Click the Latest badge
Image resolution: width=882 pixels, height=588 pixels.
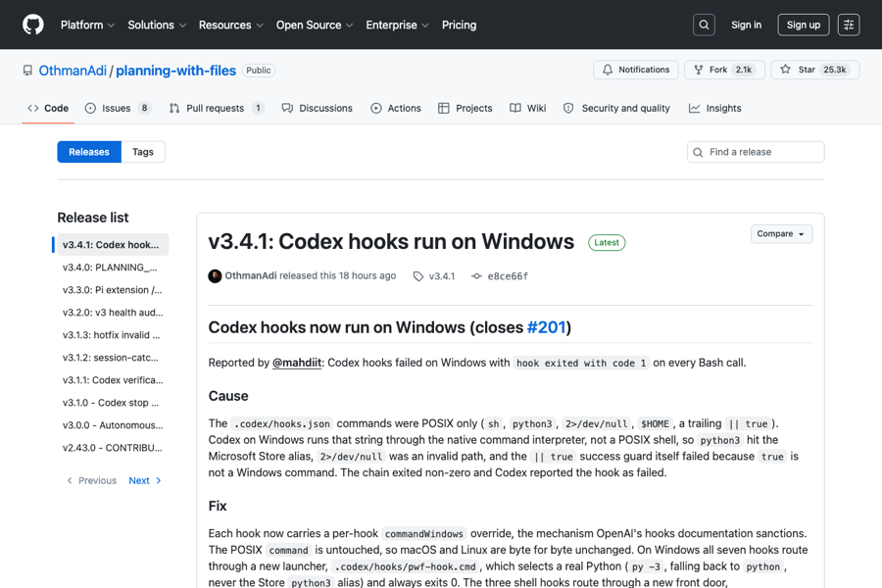click(x=607, y=242)
